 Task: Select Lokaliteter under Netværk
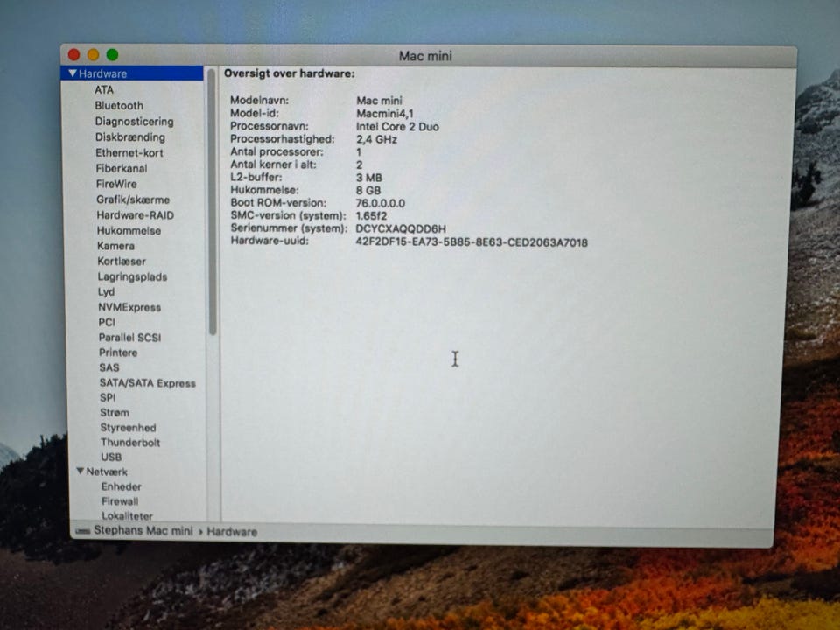tap(127, 516)
